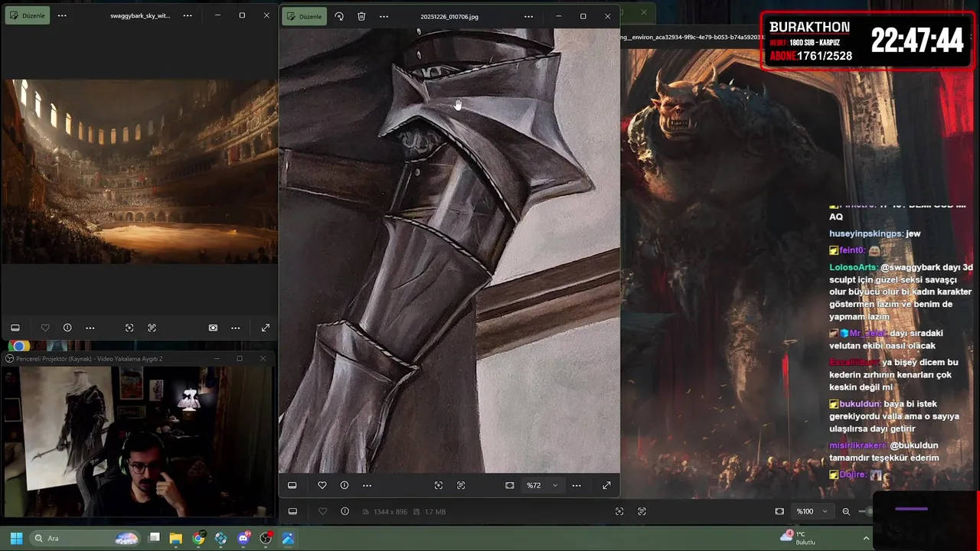Open the three-dots menu next to the delete icon

point(384,16)
